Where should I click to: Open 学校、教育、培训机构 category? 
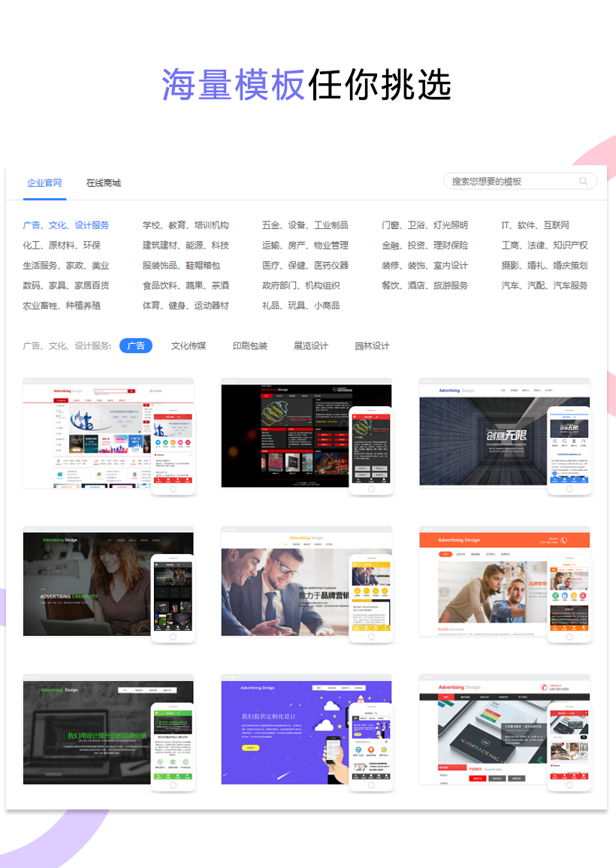[186, 225]
